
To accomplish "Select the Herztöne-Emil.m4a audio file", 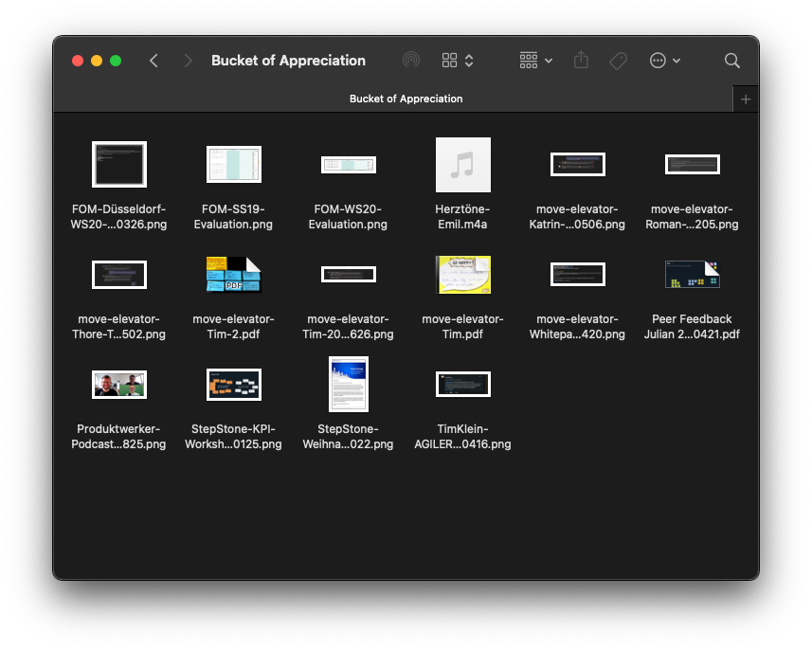I will coord(462,164).
